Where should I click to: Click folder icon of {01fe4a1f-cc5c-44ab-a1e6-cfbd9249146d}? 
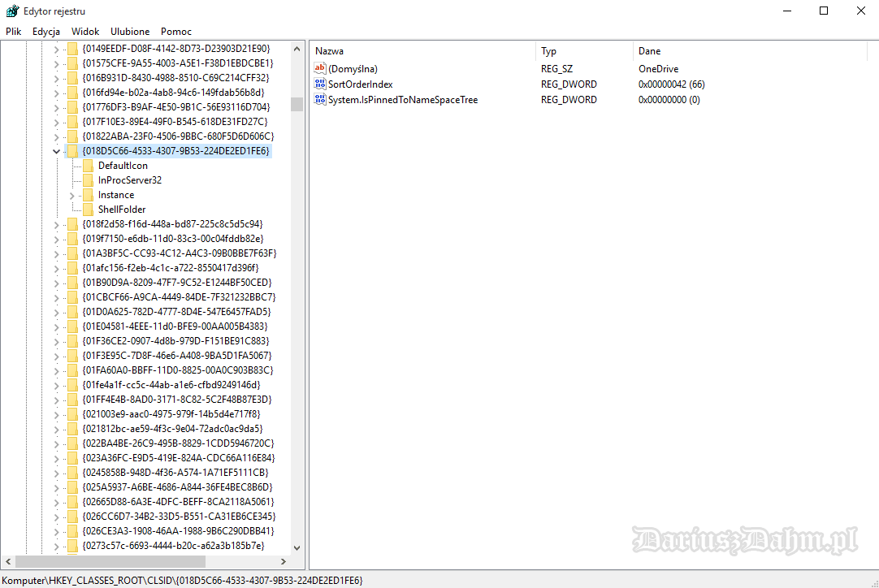72,384
